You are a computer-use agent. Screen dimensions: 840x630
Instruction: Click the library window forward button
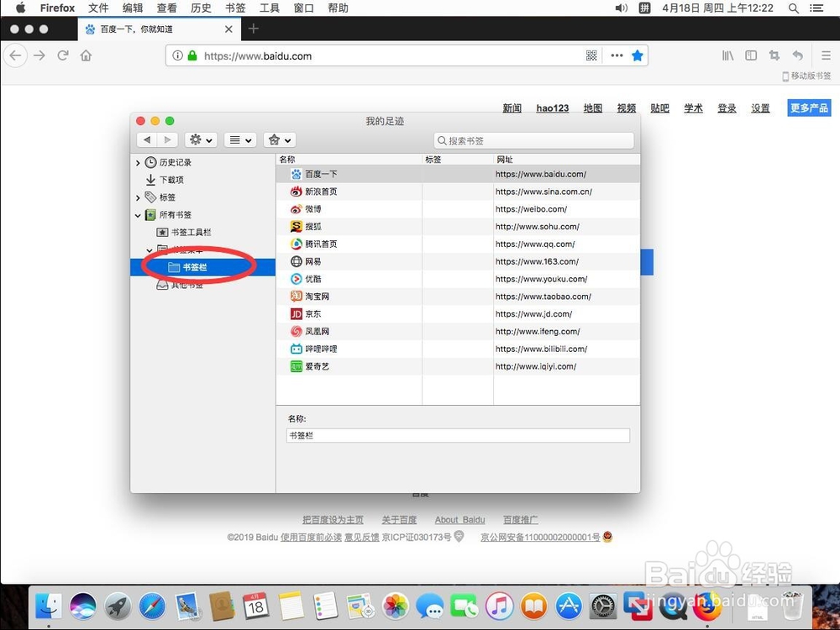168,139
